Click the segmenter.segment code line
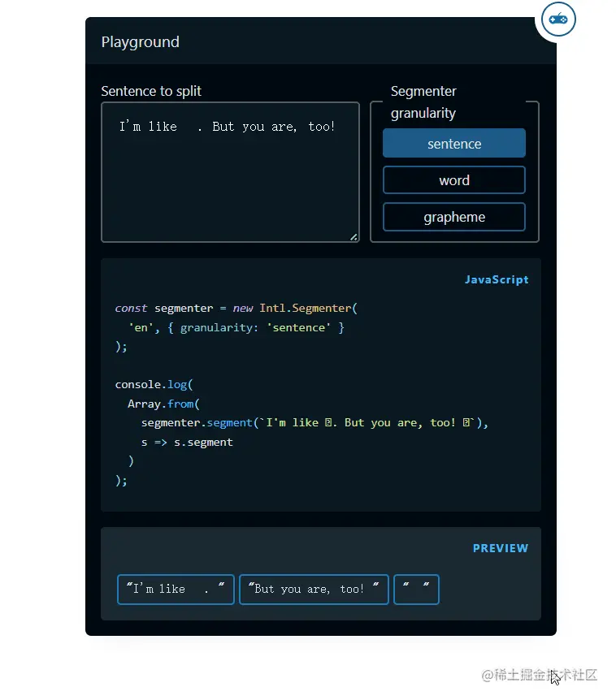This screenshot has width=616, height=700. pos(315,423)
